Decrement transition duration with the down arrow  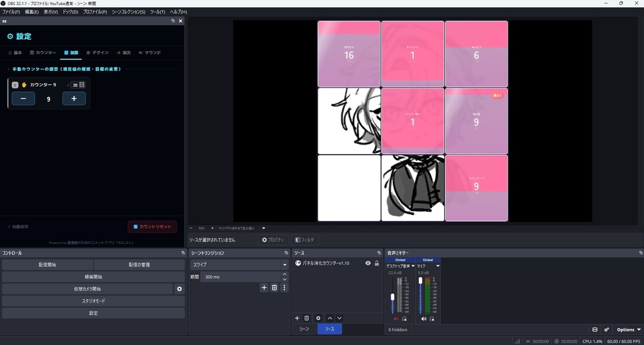(285, 280)
